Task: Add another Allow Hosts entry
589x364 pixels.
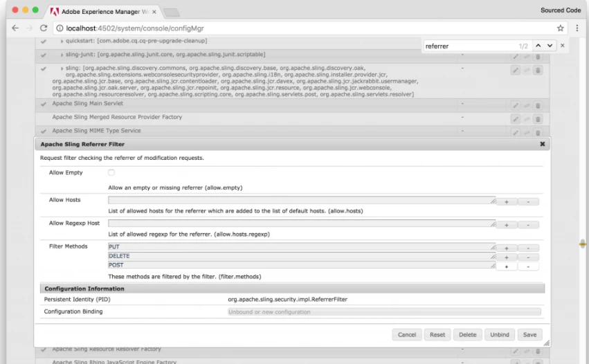Action: (507, 201)
